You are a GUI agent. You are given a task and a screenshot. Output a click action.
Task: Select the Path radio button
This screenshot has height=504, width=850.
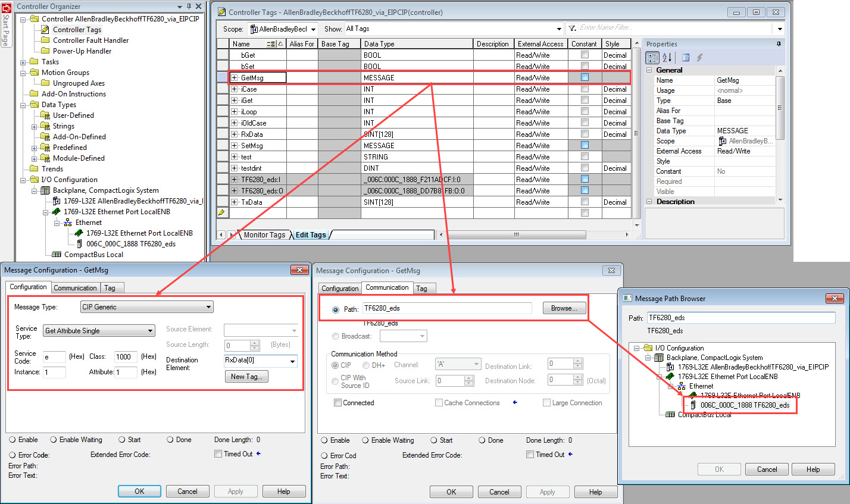[336, 309]
